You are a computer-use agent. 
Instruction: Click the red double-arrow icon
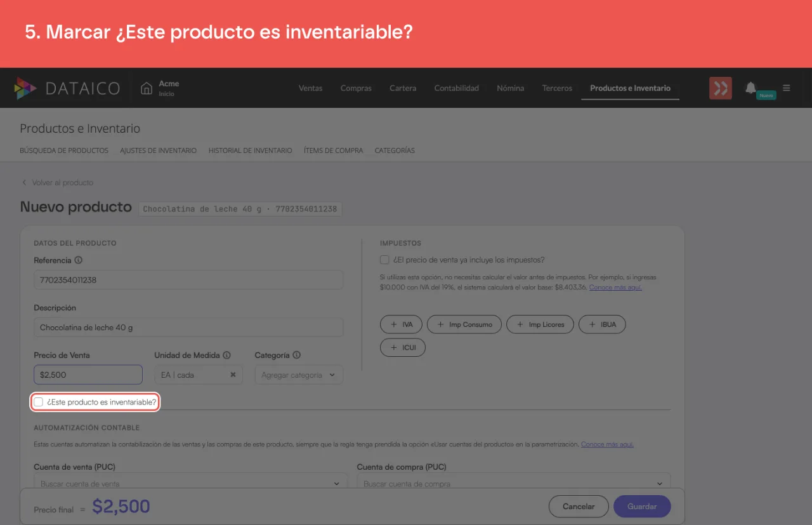pyautogui.click(x=721, y=88)
